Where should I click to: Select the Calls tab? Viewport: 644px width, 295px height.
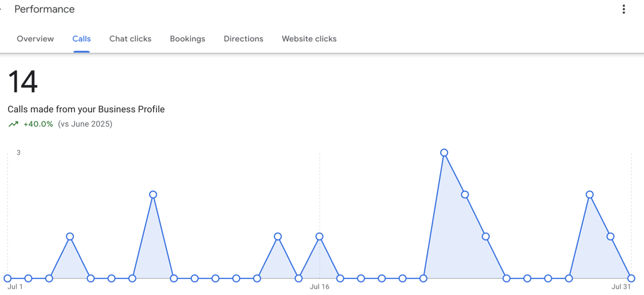click(82, 38)
